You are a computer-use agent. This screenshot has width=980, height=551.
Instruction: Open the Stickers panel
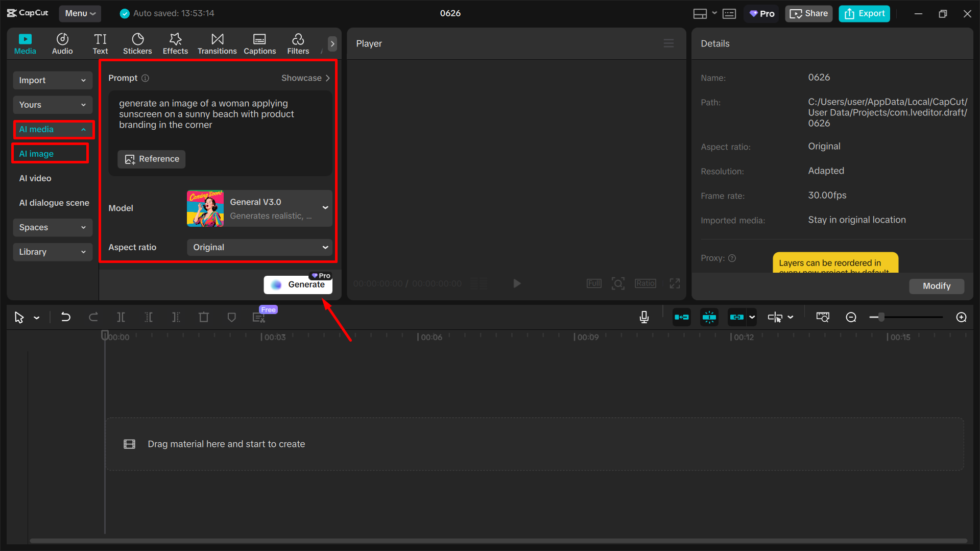[137, 43]
